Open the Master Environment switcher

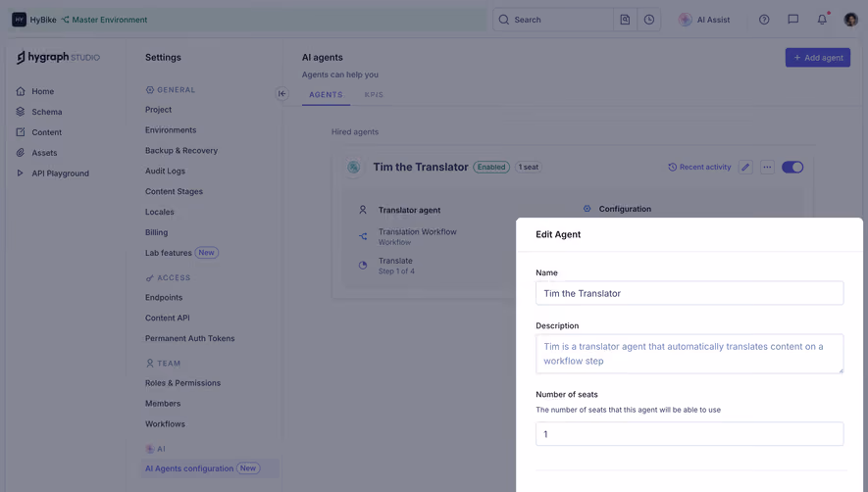click(x=104, y=20)
